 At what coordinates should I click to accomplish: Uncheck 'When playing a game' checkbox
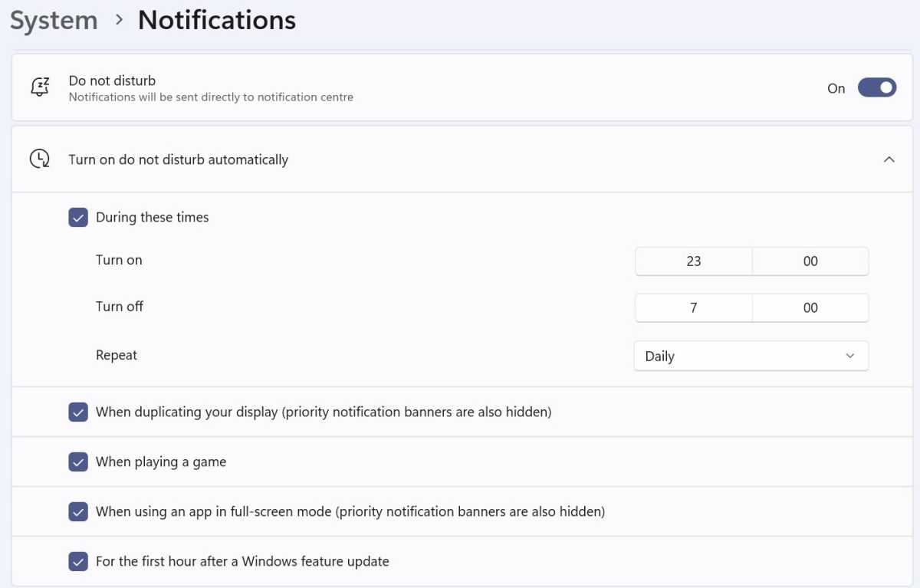[x=78, y=462]
